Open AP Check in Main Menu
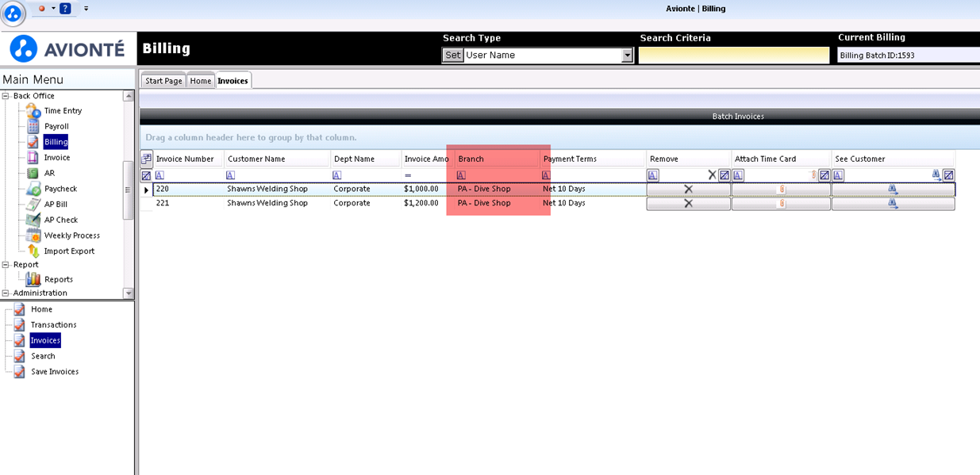The height and width of the screenshot is (475, 980). point(61,220)
